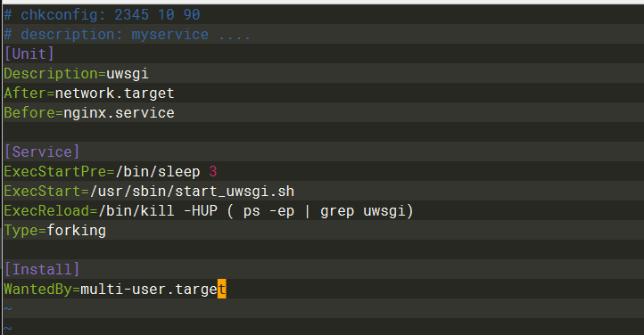Click the description myservice comment line
644x335 pixels.
[x=127, y=35]
